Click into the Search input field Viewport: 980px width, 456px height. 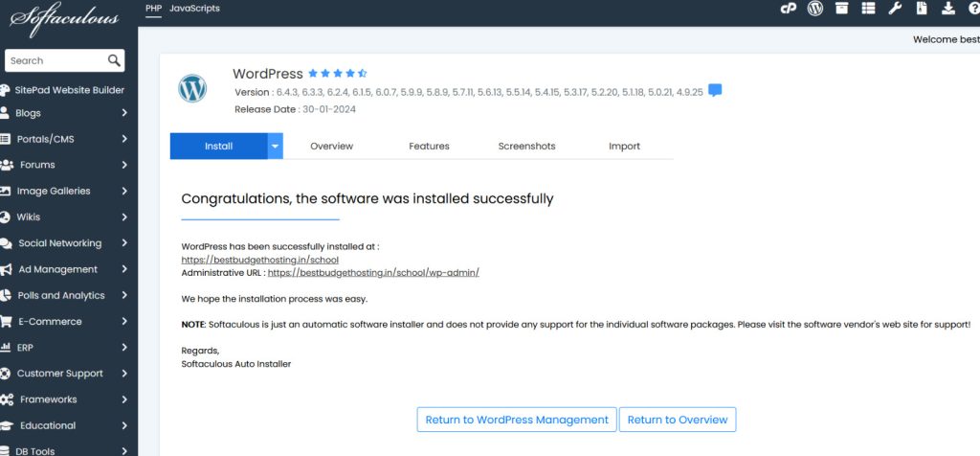54,60
